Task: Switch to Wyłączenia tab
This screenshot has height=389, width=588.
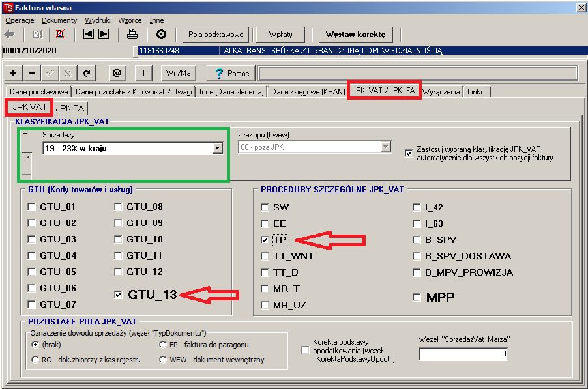Action: pyautogui.click(x=441, y=92)
